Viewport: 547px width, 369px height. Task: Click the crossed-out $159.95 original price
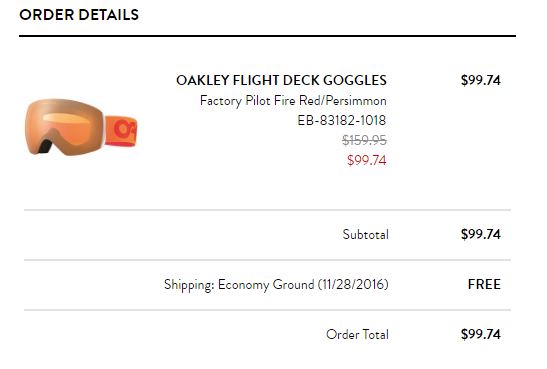(364, 140)
